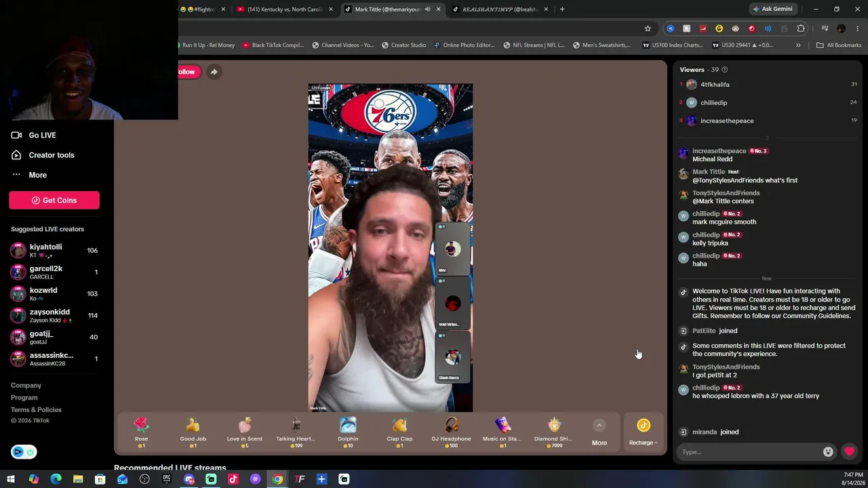
Task: Follow the live stream host
Action: click(187, 72)
